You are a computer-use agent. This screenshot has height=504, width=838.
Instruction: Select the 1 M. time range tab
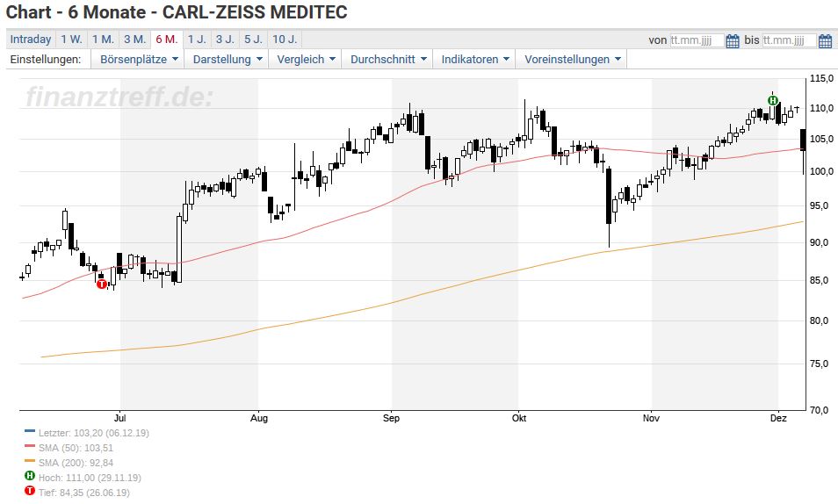103,40
